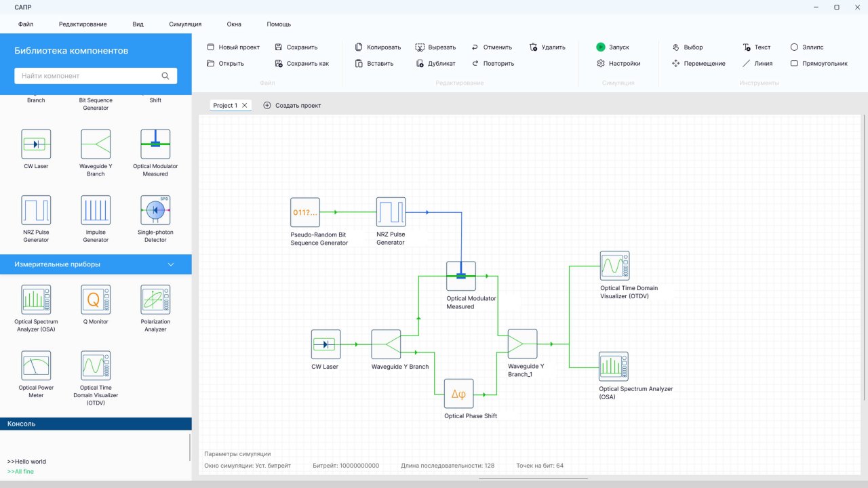
Task: Select the Эллипс drawing tool
Action: point(807,47)
